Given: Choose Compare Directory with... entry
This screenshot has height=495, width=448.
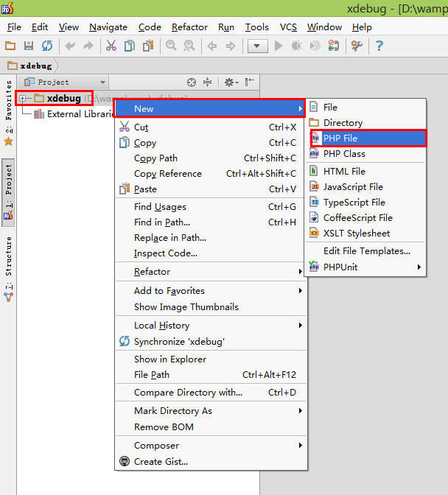Looking at the screenshot, I should point(211,393).
